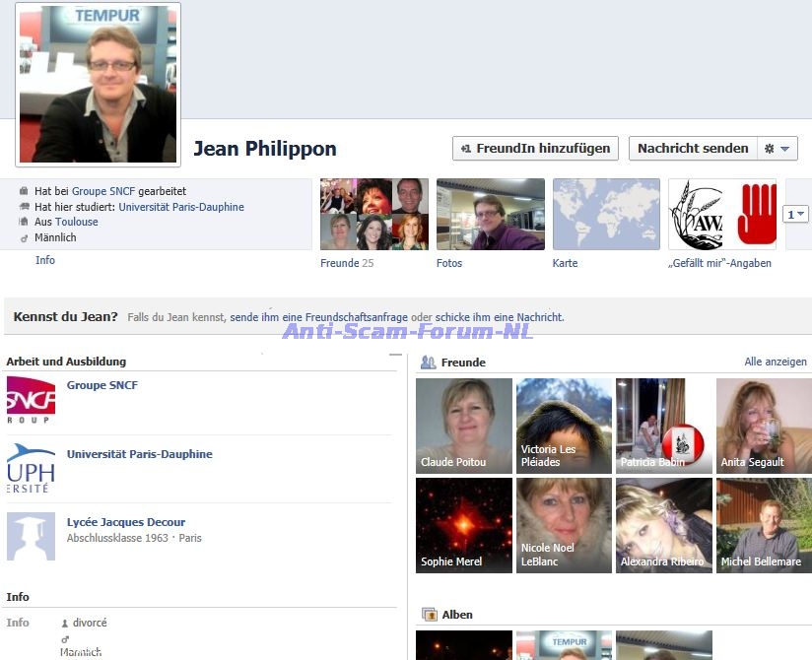Screen dimensions: 812x660
Task: Open Claude Poitou's friend thumbnail
Action: 464,426
